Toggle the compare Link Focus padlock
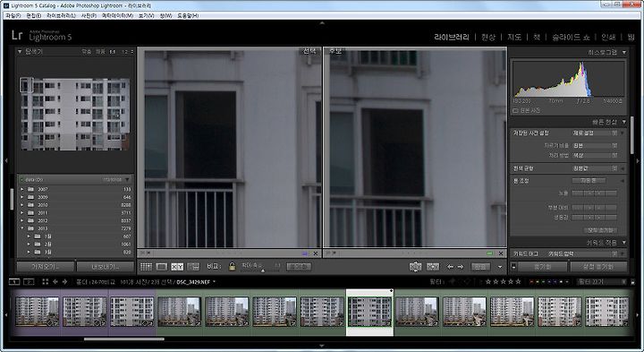Image resolution: width=644 pixels, height=352 pixels. point(232,267)
